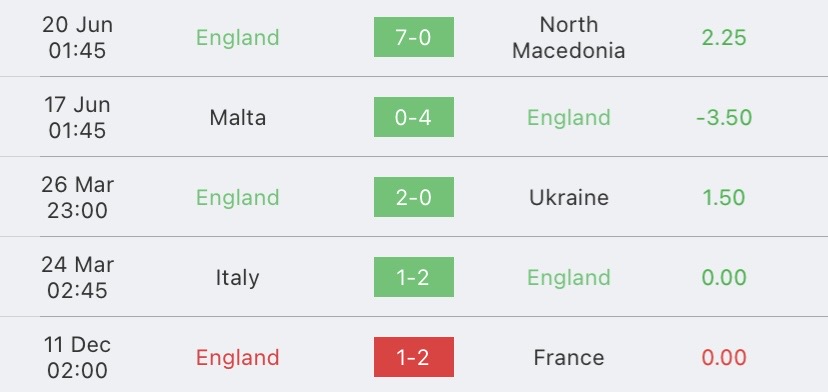Click the 24 Mar 02:45 date cell
The height and width of the screenshot is (392, 828).
point(77,277)
